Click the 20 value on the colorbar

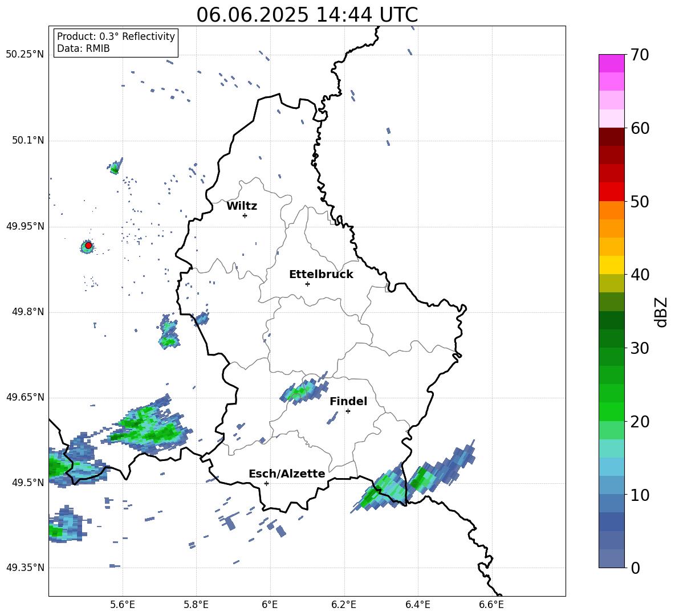(640, 422)
